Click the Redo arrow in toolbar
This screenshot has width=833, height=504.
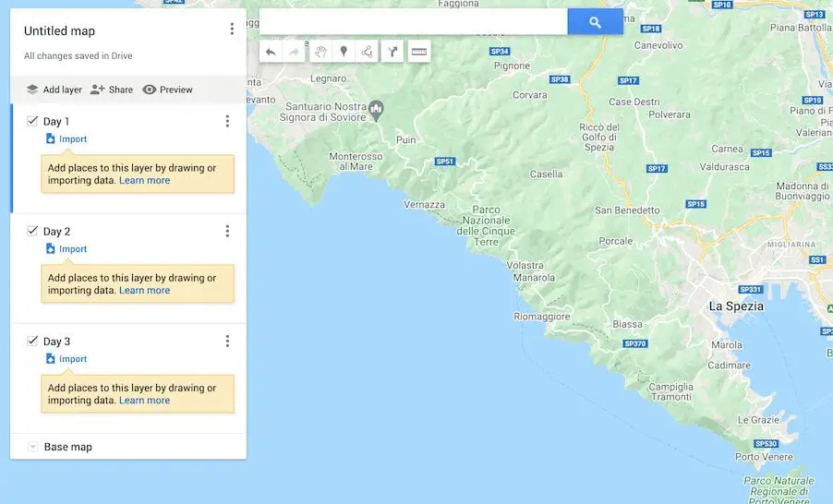coord(294,52)
